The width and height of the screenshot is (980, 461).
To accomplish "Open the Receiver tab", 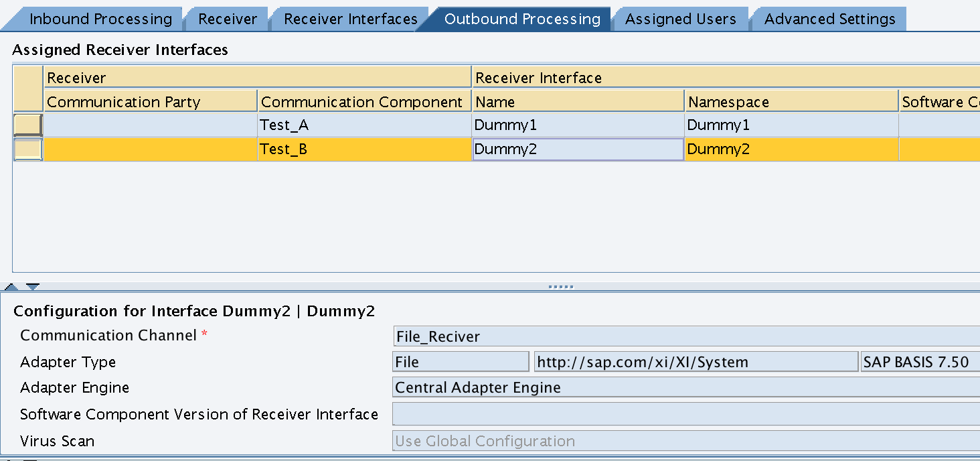I will pyautogui.click(x=228, y=19).
